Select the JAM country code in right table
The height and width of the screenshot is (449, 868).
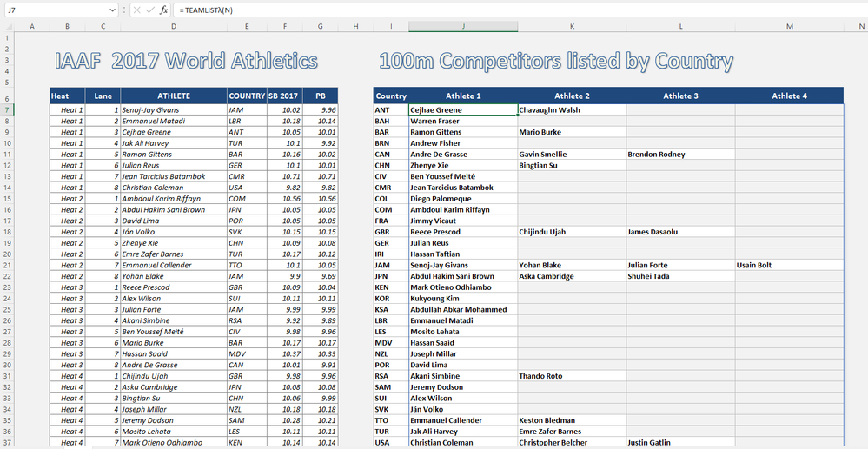[x=391, y=265]
